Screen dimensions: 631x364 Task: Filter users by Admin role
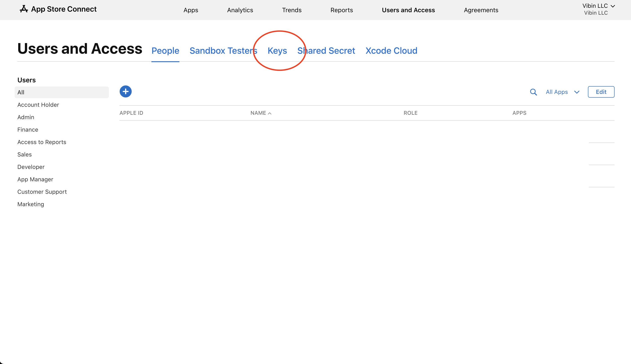point(26,117)
